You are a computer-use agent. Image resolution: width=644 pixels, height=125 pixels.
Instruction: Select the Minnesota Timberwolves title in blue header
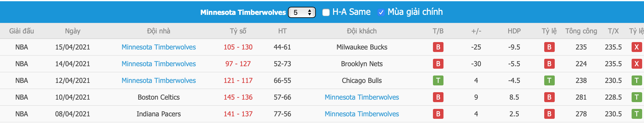coord(243,12)
